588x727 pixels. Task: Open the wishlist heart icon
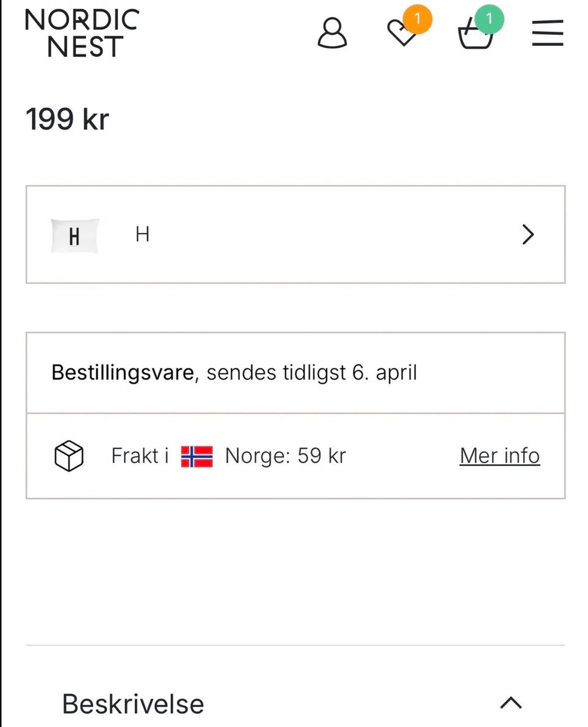click(x=402, y=34)
